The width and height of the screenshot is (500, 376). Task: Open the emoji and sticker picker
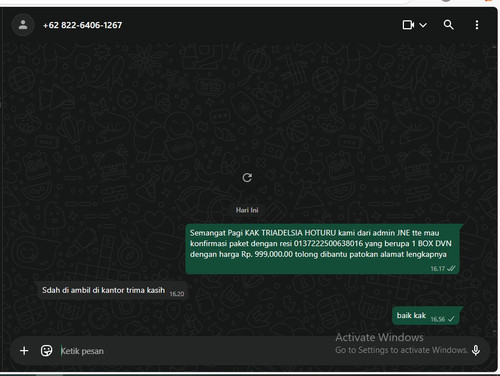click(x=46, y=351)
